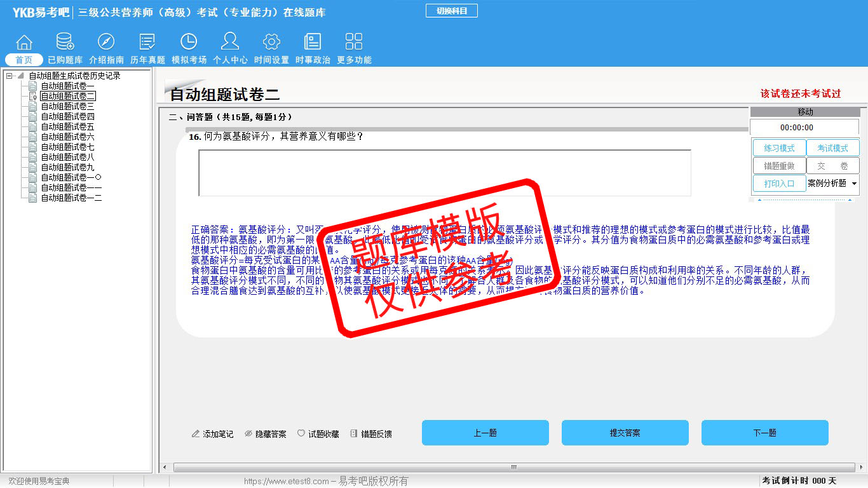
Task: Toggle 试题收藏 favorite for this question
Action: pos(318,434)
